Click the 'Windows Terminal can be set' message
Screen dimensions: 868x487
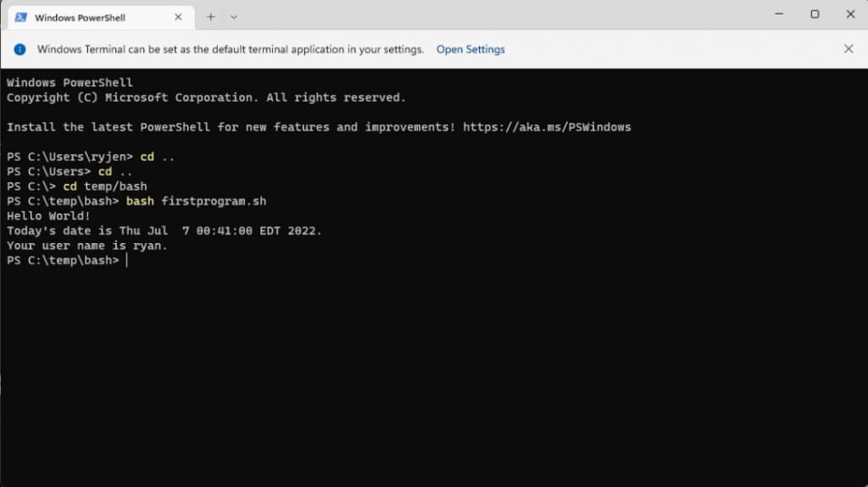[x=231, y=49]
